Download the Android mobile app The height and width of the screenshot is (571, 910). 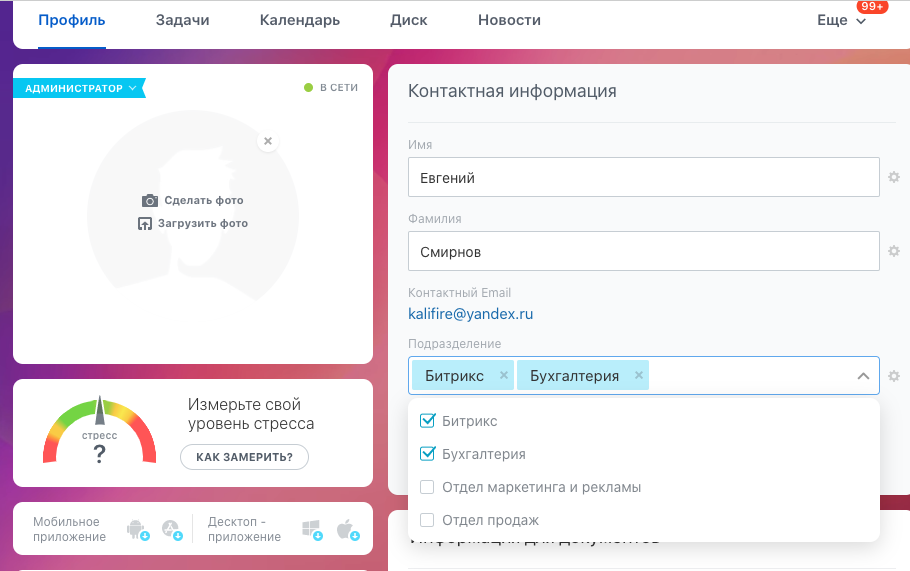click(x=138, y=529)
